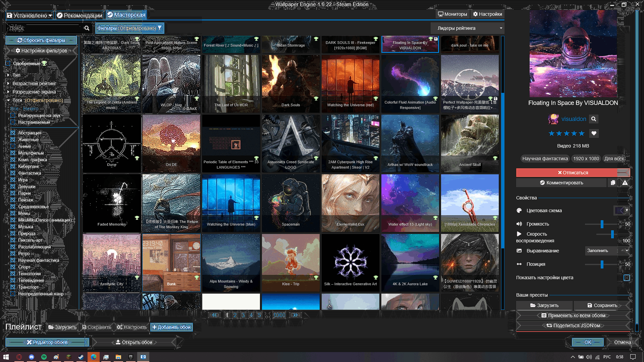The image size is (644, 362).
Task: Uncheck the Киберпанк tag filter
Action: [x=13, y=166]
